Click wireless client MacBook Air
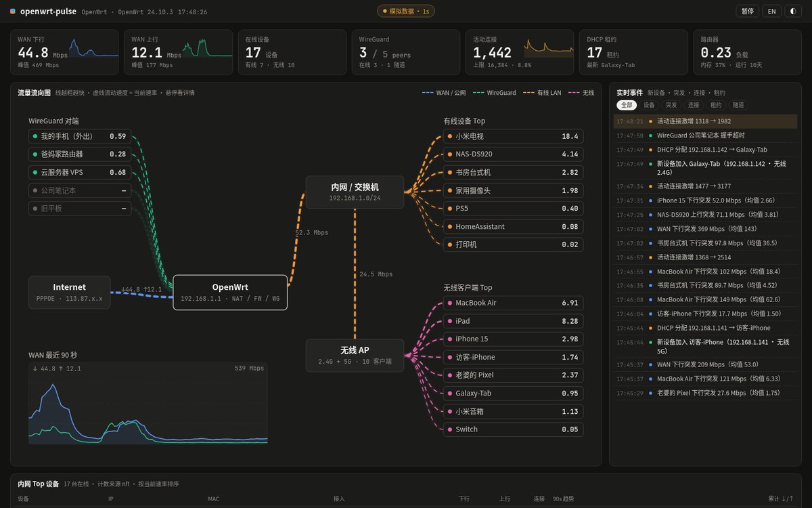812x508 pixels. tap(514, 303)
